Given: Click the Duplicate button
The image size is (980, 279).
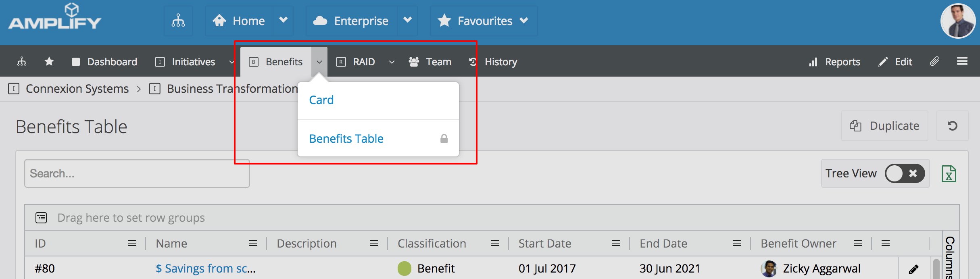Looking at the screenshot, I should (x=885, y=126).
